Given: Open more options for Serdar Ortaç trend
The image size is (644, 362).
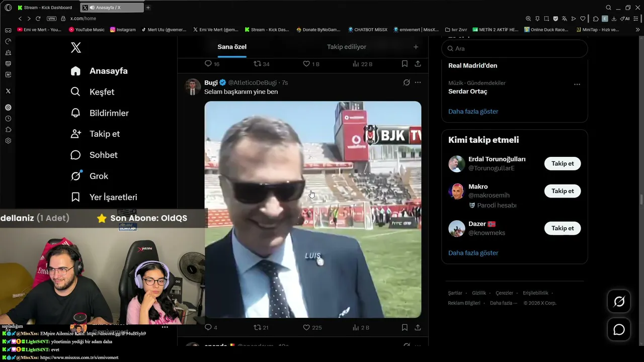Looking at the screenshot, I should tap(577, 84).
